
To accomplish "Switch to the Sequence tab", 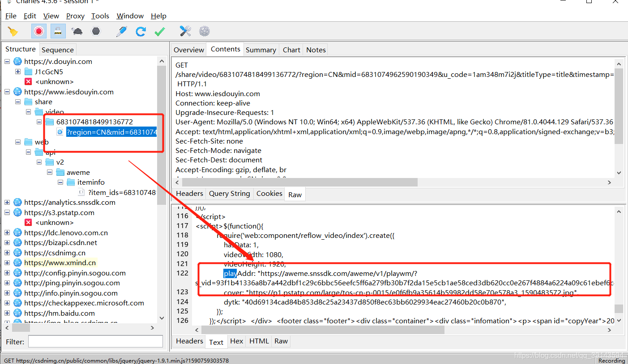I will [x=58, y=50].
